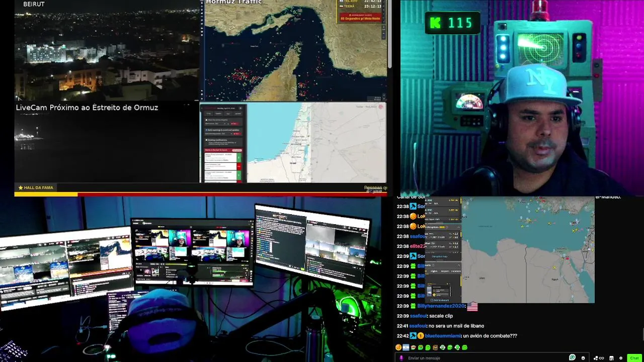Click the Beirut live camera feed
Screen dimensions: 644x362
[107, 50]
